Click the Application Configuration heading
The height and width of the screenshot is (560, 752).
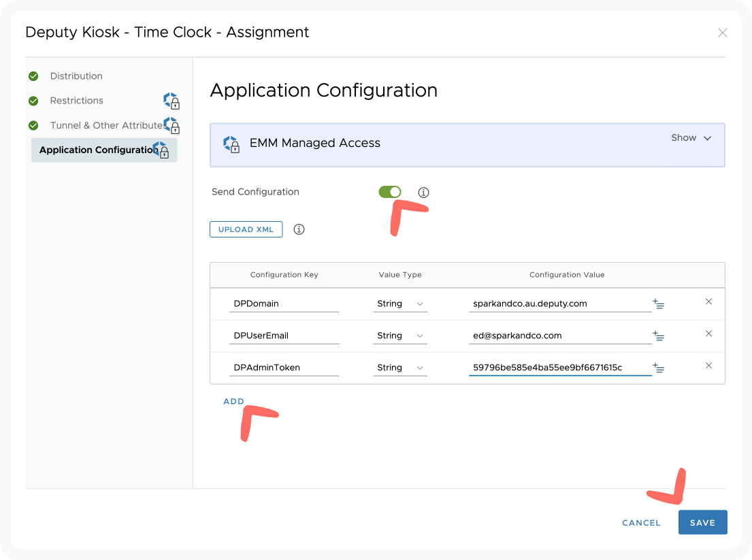coord(324,90)
